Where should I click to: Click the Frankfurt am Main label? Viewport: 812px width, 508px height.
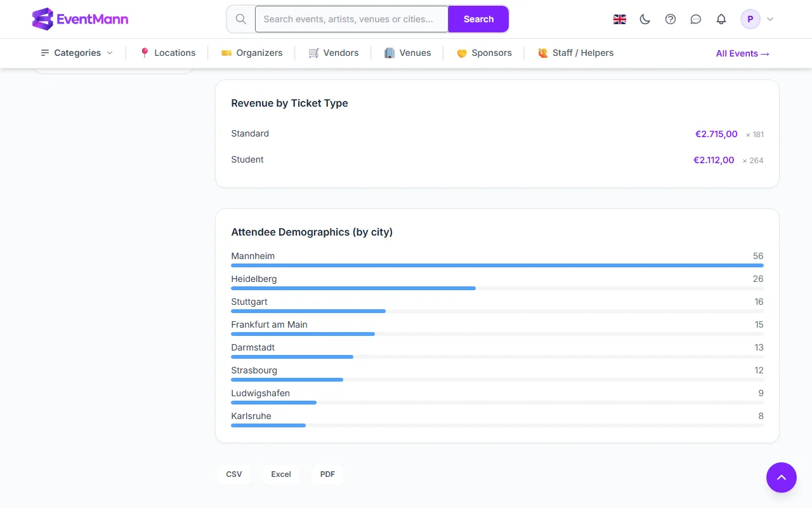tap(269, 324)
